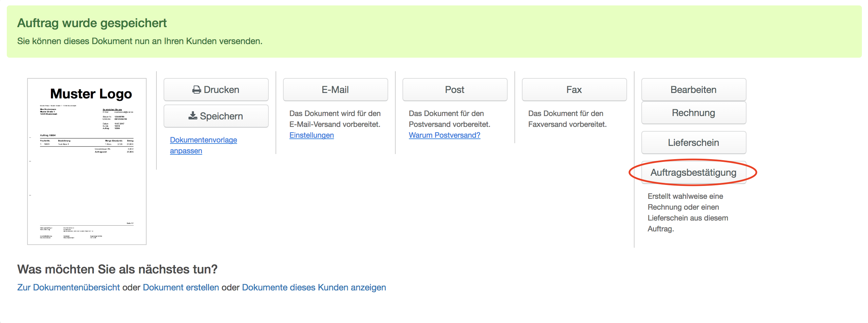Send the document via Fax button

[574, 90]
